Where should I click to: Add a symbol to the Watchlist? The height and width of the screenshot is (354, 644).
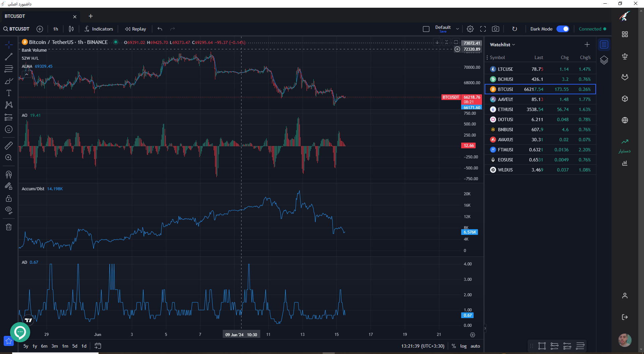coord(587,44)
